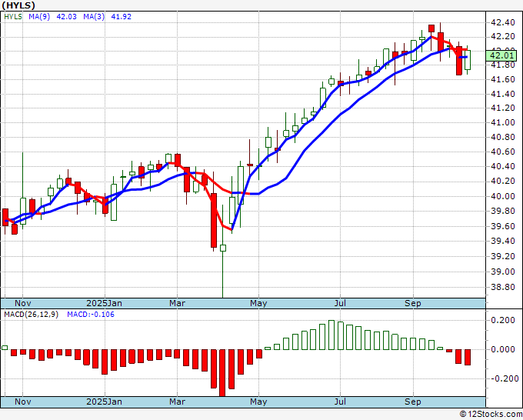Image resolution: width=523 pixels, height=420 pixels.
Task: Click Mar on the price chart axis
Action: pyautogui.click(x=177, y=303)
